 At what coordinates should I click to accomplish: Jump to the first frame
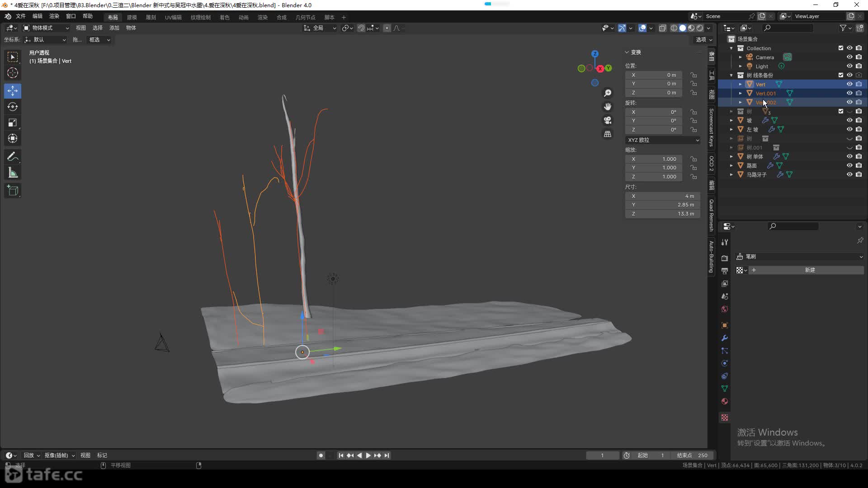341,455
